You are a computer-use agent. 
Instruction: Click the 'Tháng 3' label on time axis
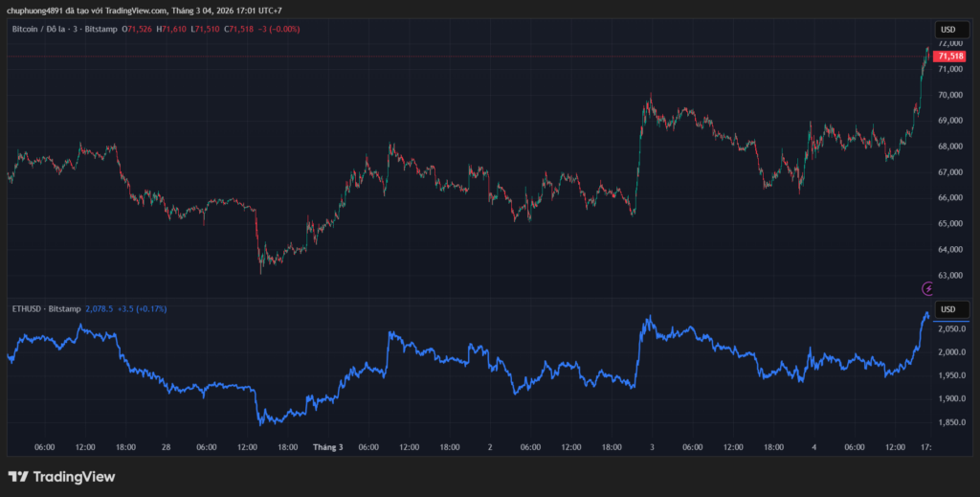pyautogui.click(x=327, y=447)
